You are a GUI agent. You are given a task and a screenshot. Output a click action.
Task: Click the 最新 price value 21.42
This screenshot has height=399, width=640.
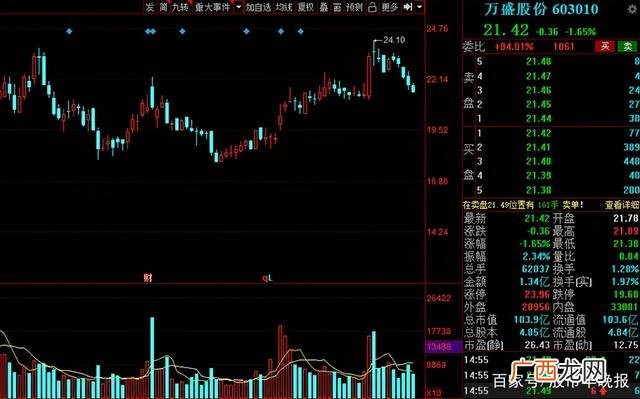537,218
